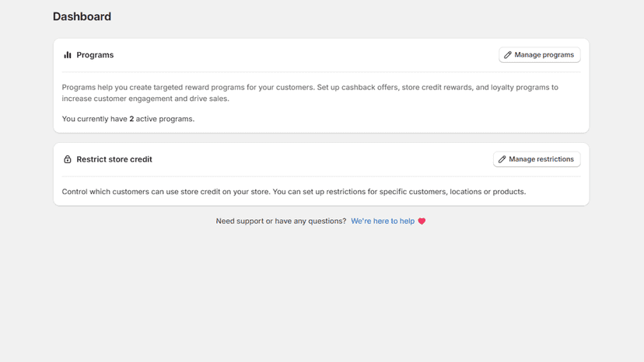This screenshot has height=362, width=644.
Task: Click the bar chart icon beside Programs
Action: point(68,55)
